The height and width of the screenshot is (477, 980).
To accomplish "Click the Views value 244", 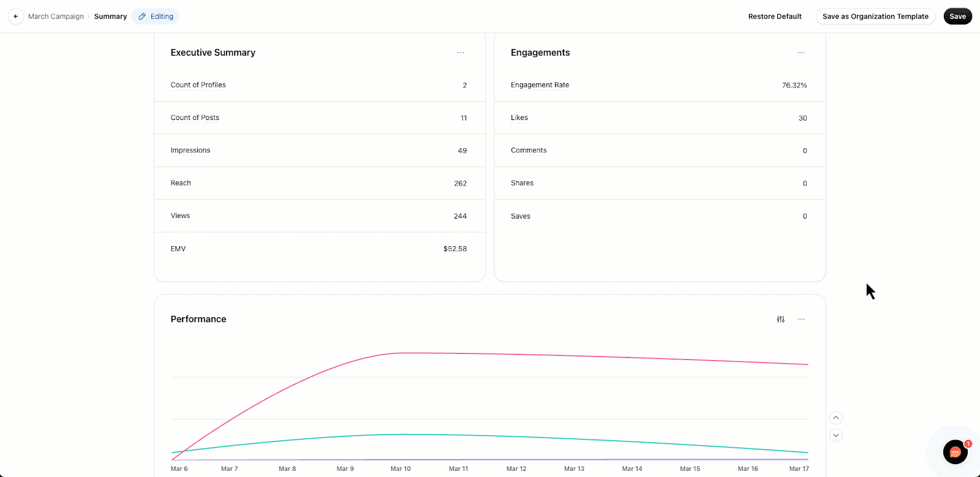I will pyautogui.click(x=461, y=216).
